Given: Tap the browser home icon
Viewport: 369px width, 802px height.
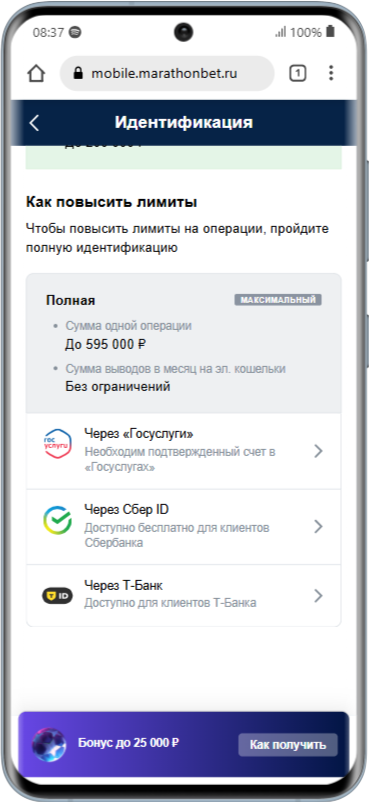Looking at the screenshot, I should click(36, 74).
